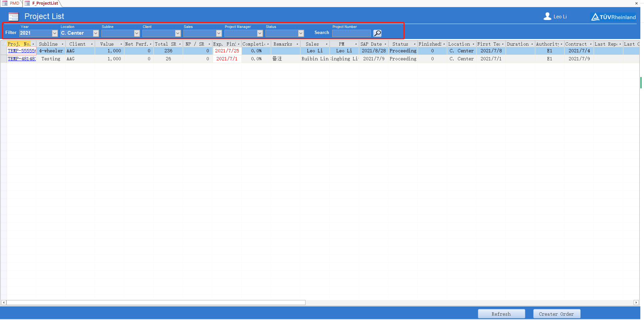Click First Test date 2021/7/8
The image size is (644, 320).
point(491,51)
